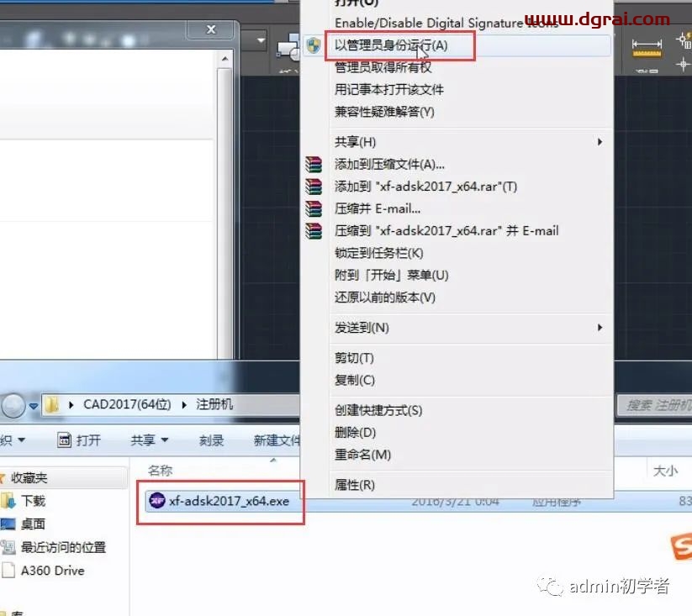The height and width of the screenshot is (616, 692).
Task: Open A360 Drive in navigation pane
Action: (x=52, y=571)
